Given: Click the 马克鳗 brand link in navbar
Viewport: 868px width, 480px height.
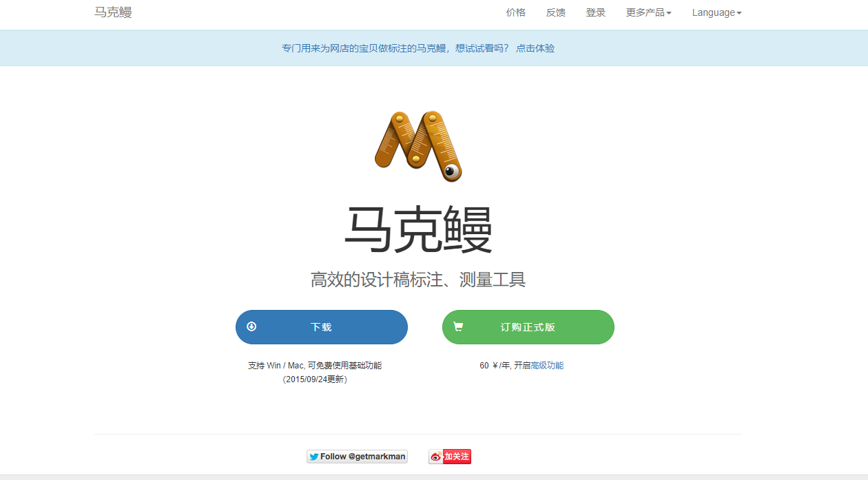Looking at the screenshot, I should (x=113, y=12).
